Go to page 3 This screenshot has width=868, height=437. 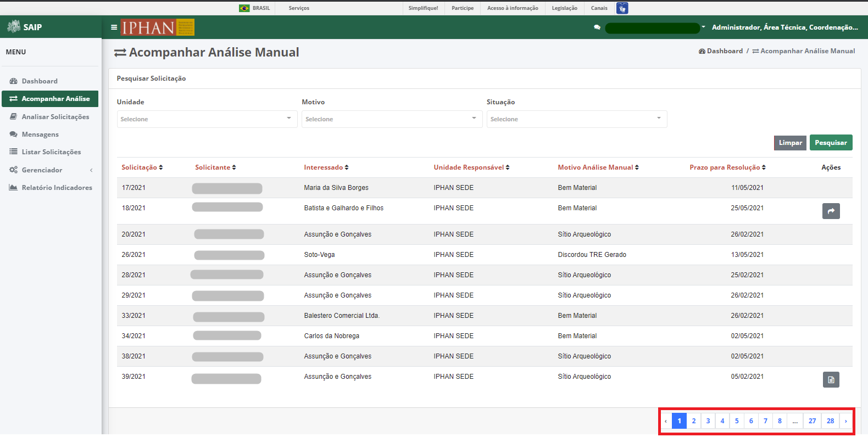pyautogui.click(x=708, y=421)
